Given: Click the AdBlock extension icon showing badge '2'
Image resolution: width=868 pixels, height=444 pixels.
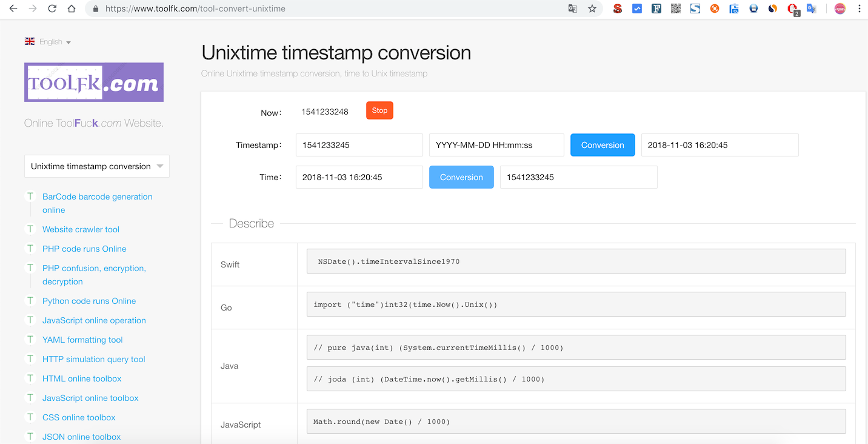Looking at the screenshot, I should coord(792,8).
